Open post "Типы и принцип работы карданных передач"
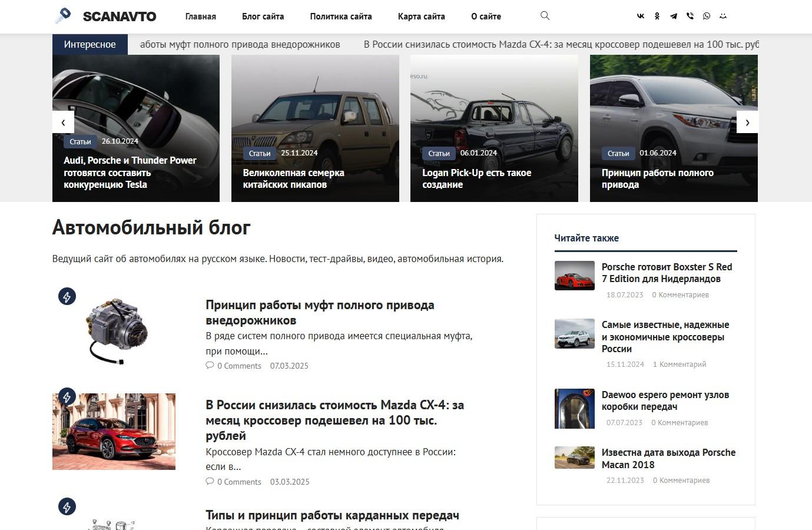812x530 pixels. pos(332,515)
